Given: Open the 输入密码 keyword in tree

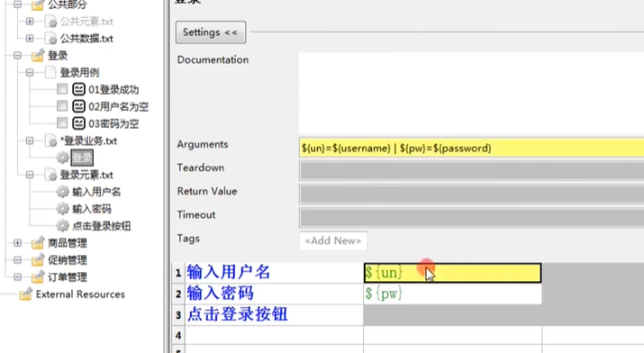Looking at the screenshot, I should (92, 209).
